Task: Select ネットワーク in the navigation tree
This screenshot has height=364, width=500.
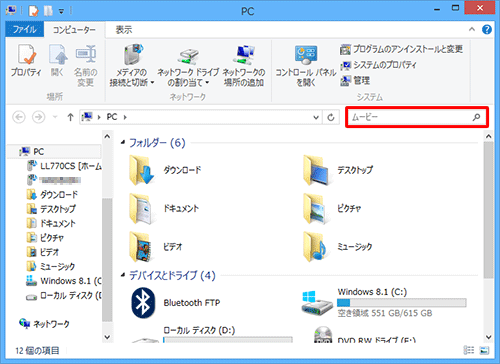Action: (x=45, y=324)
